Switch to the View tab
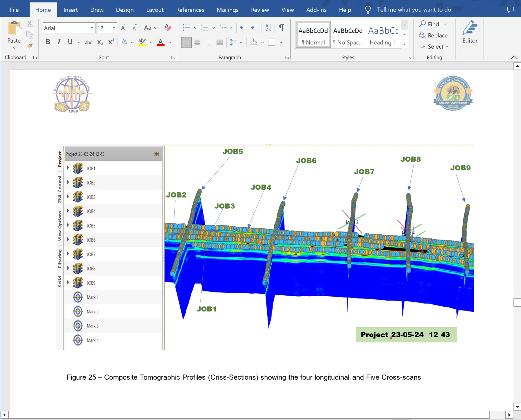521x420 pixels. (288, 10)
